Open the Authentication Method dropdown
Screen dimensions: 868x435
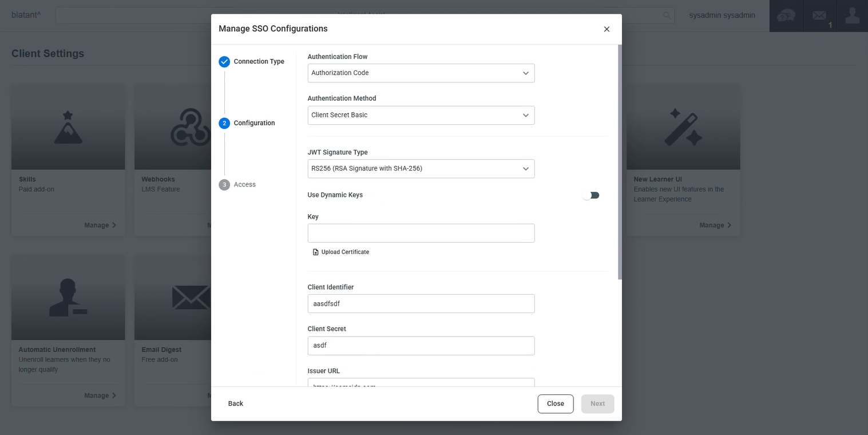[x=421, y=115]
